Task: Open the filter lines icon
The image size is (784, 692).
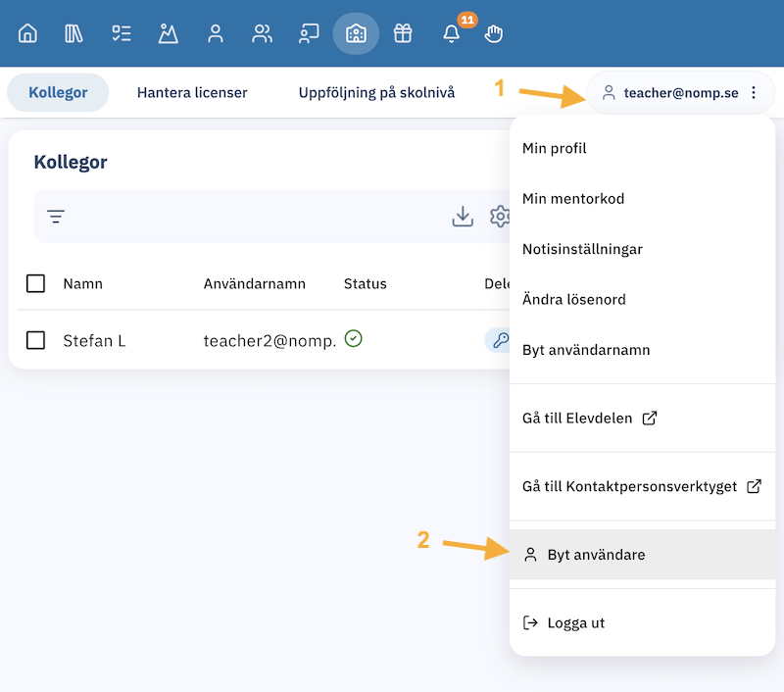Action: tap(56, 217)
